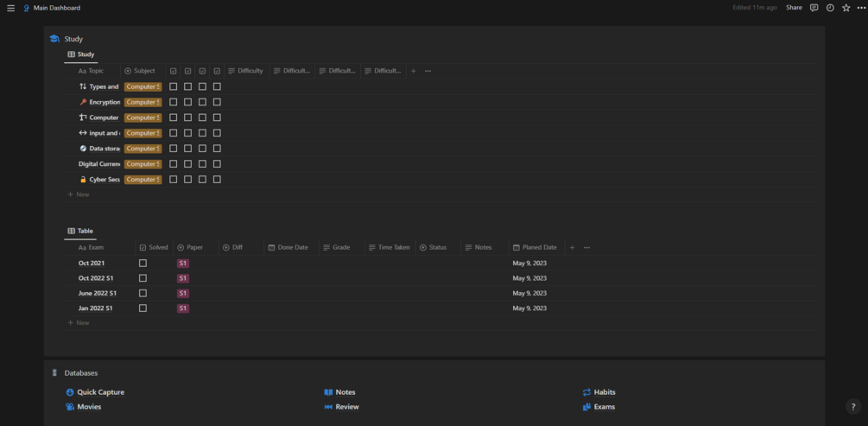Viewport: 868px width, 426px height.
Task: Click the Study graduation cap icon
Action: click(x=54, y=39)
